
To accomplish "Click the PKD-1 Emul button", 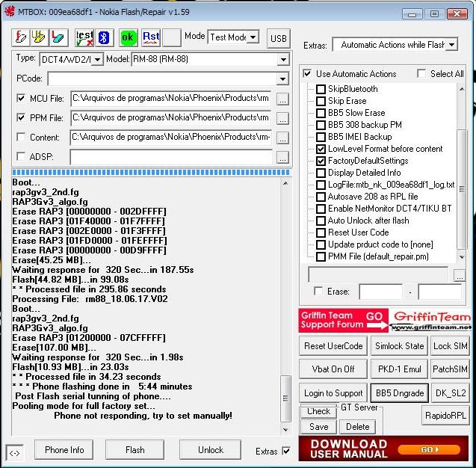I will 399,369.
